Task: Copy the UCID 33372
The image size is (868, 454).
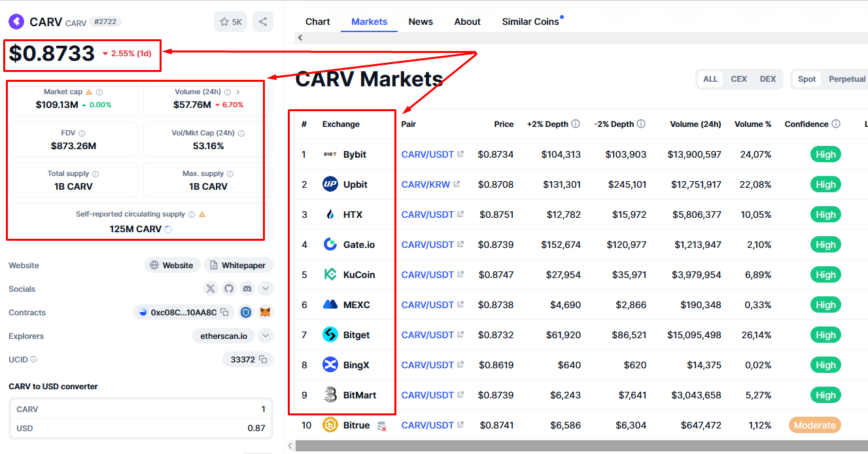Action: (263, 359)
